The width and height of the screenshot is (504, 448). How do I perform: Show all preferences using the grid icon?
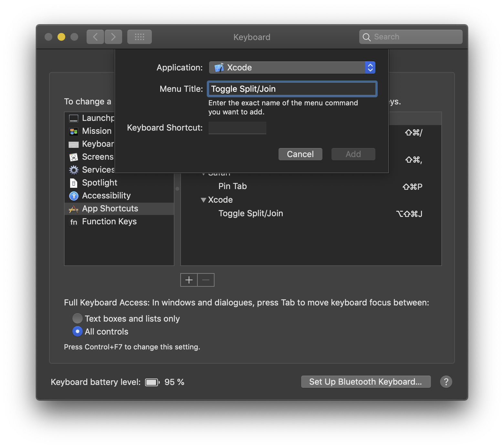point(140,37)
